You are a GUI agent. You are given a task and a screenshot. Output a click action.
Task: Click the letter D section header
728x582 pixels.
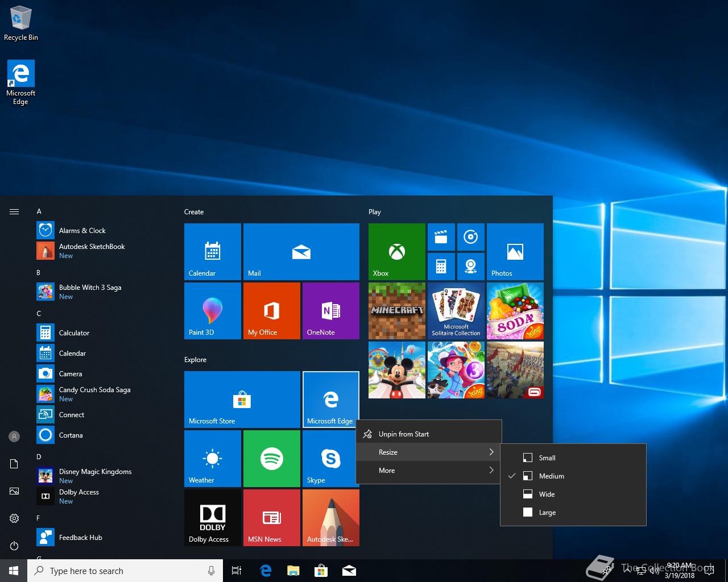[39, 457]
